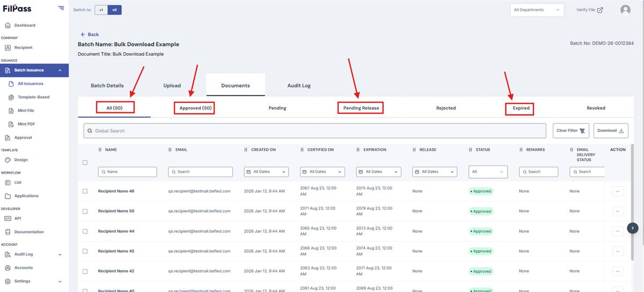The width and height of the screenshot is (644, 292).
Task: Click the Global Search input field
Action: click(x=316, y=130)
